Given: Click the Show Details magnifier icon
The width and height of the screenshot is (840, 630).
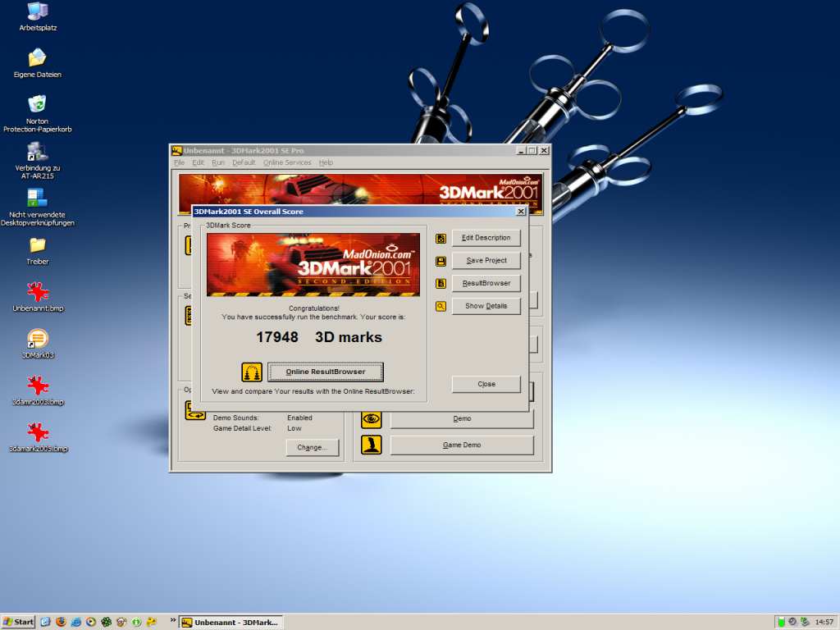Looking at the screenshot, I should tap(441, 307).
